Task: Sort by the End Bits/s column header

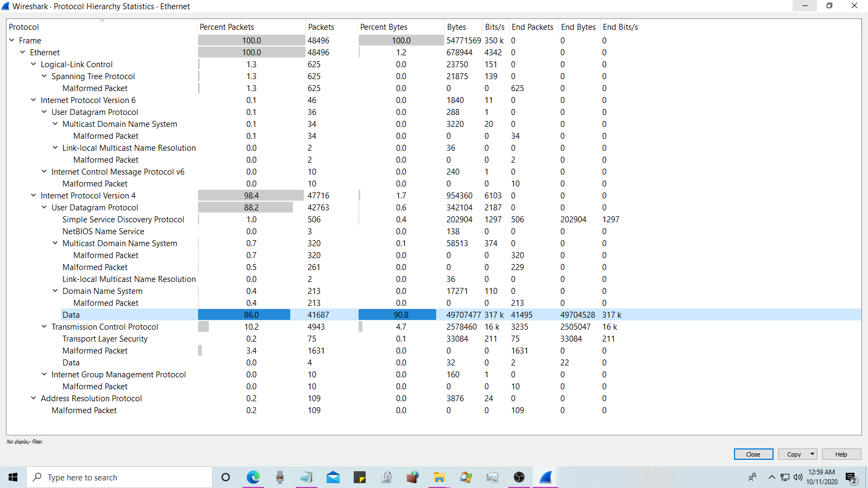Action: tap(621, 27)
